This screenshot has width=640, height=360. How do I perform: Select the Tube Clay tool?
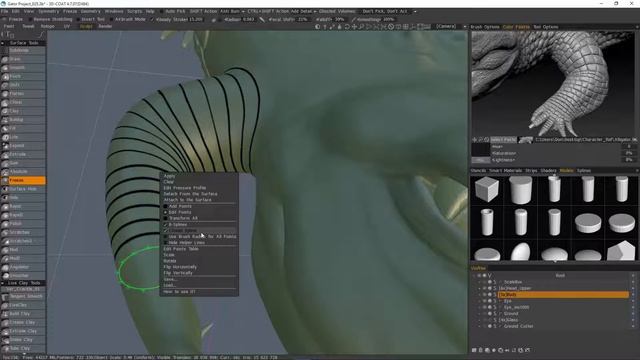23,348
